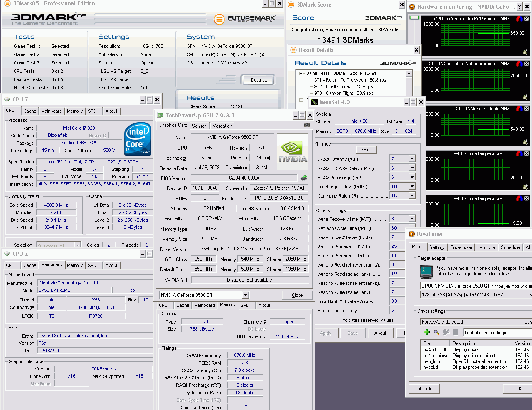Open the Validation tab in GPU-Z
This screenshot has height=410, width=532.
tap(222, 126)
